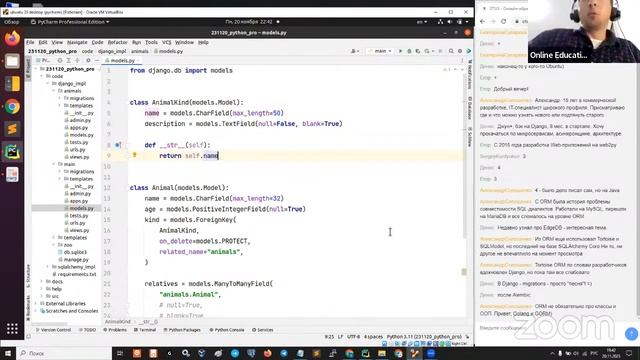Open the Tools menu
640x360 pixels.
click(x=151, y=42)
